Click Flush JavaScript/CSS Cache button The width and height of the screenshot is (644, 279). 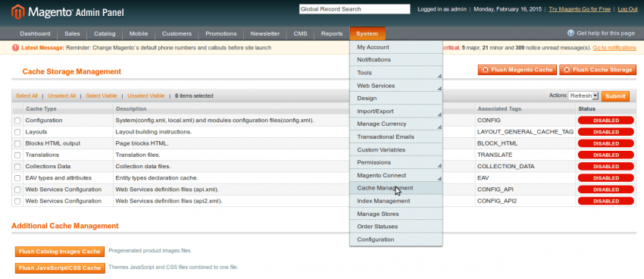60,268
